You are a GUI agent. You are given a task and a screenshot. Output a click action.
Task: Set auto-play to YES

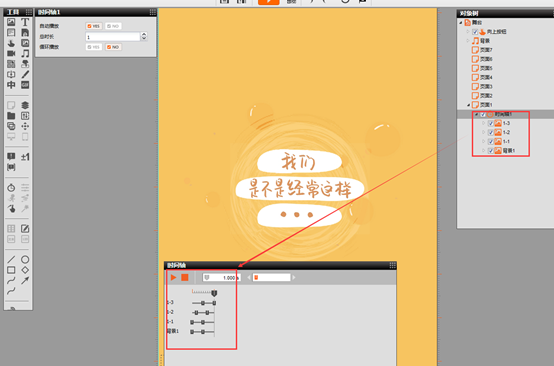click(x=94, y=26)
